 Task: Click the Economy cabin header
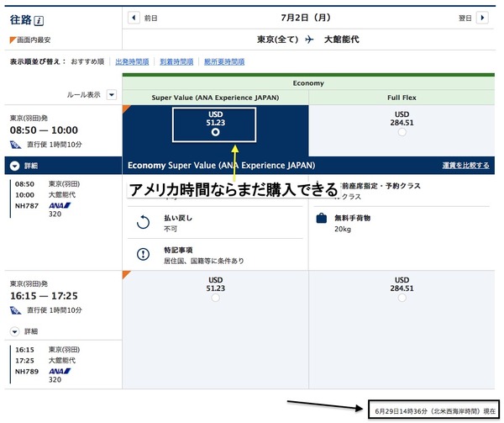[308, 83]
